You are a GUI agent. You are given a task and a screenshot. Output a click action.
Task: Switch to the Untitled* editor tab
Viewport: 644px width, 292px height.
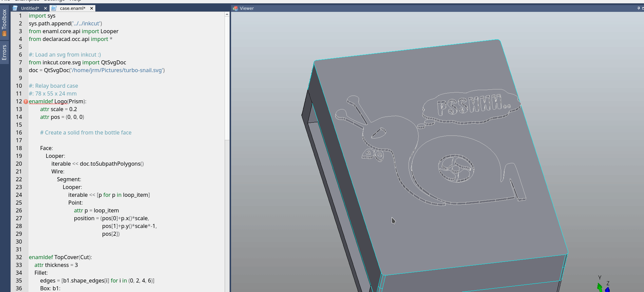point(30,8)
